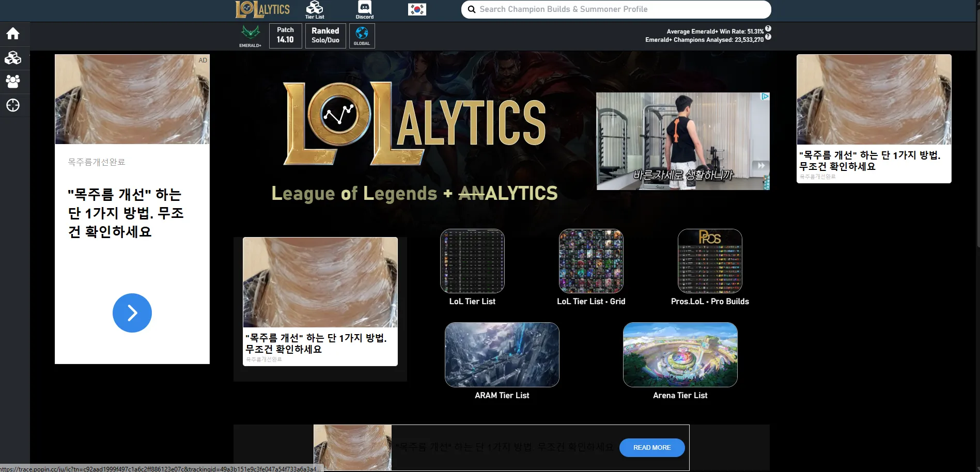Screen dimensions: 980x472
Task: Click the AdChoices icon on the video ad
Action: tap(765, 97)
